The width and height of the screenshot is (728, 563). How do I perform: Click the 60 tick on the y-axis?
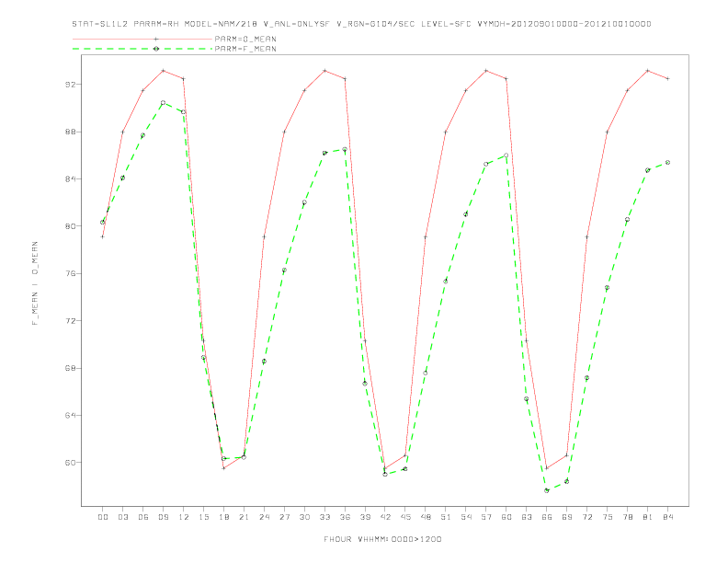(x=70, y=462)
